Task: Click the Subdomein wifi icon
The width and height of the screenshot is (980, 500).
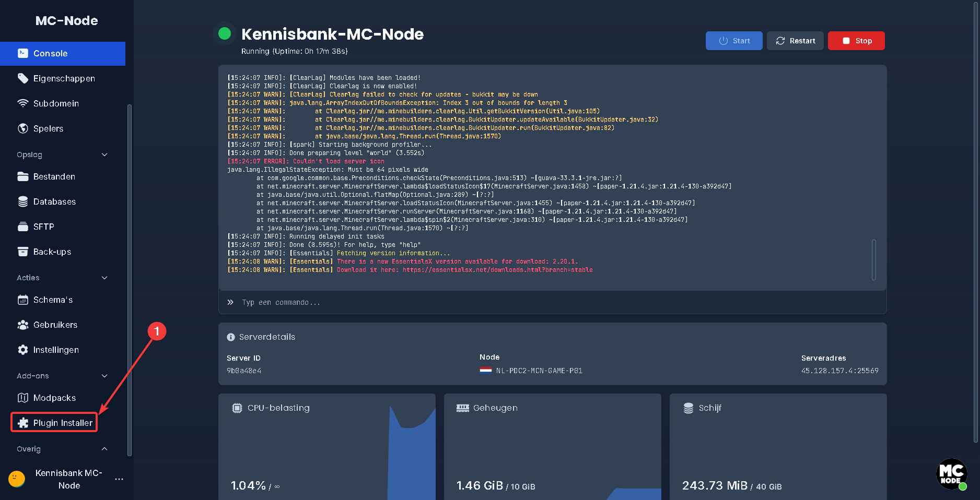Action: tap(23, 103)
